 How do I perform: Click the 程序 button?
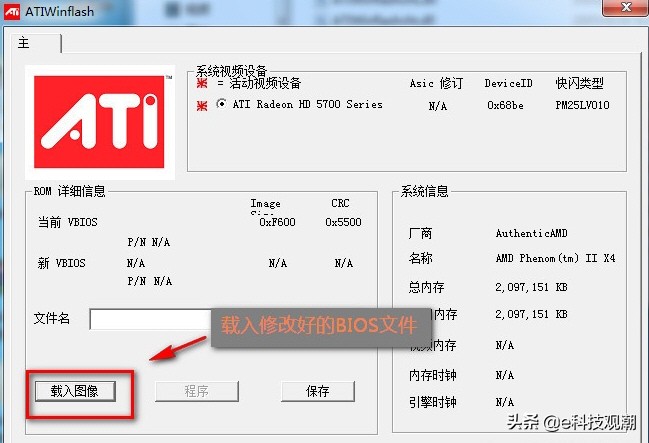(197, 391)
